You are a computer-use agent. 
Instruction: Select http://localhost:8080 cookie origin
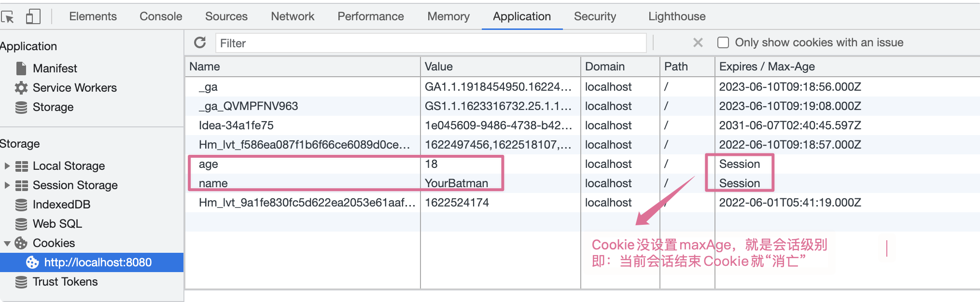(x=98, y=262)
